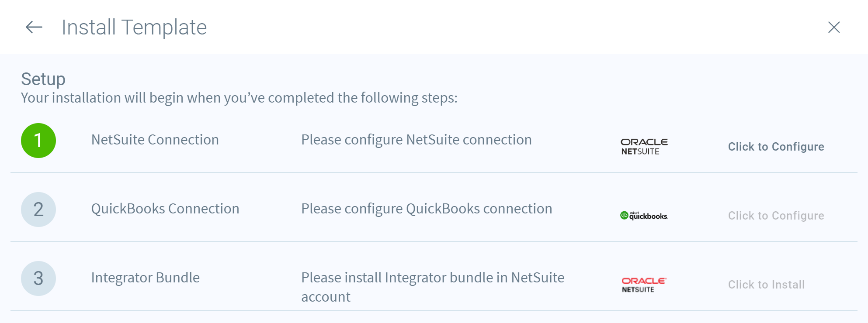The height and width of the screenshot is (323, 868).
Task: Click to Install Integrator bundle
Action: (766, 285)
